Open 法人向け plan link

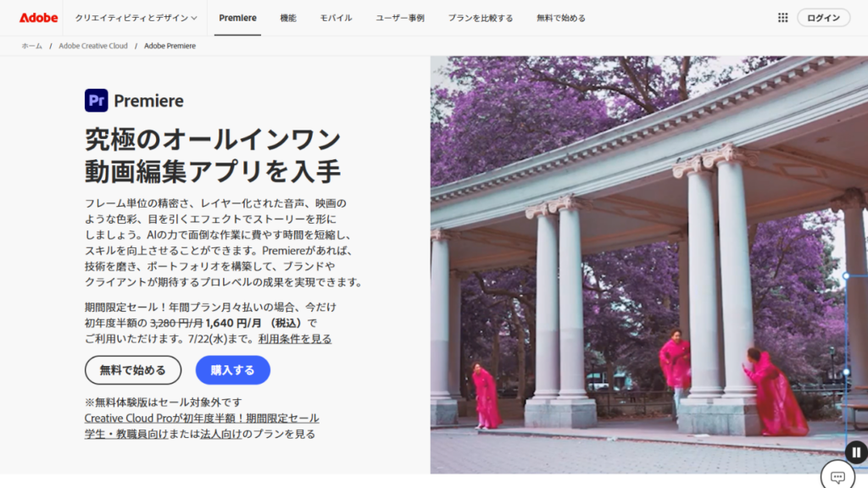(x=221, y=434)
